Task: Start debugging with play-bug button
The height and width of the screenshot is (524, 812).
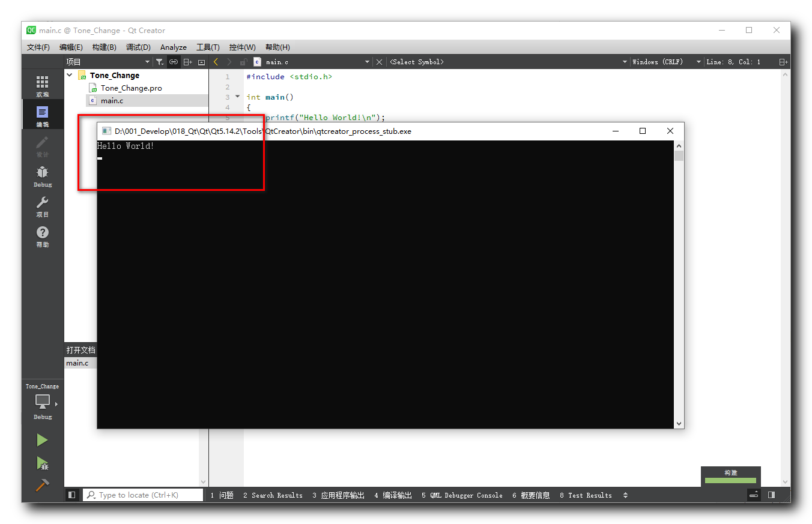Action: pyautogui.click(x=42, y=463)
